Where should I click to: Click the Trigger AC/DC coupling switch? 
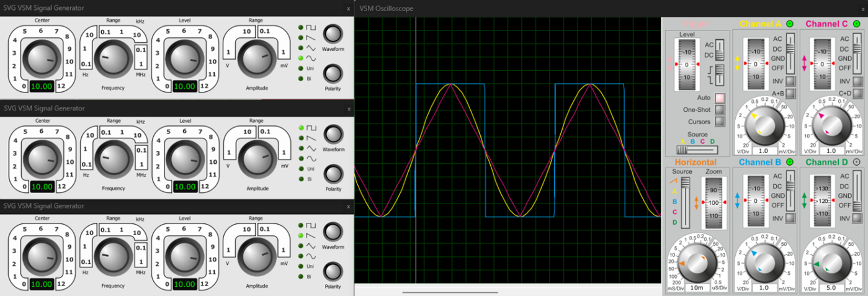click(720, 50)
